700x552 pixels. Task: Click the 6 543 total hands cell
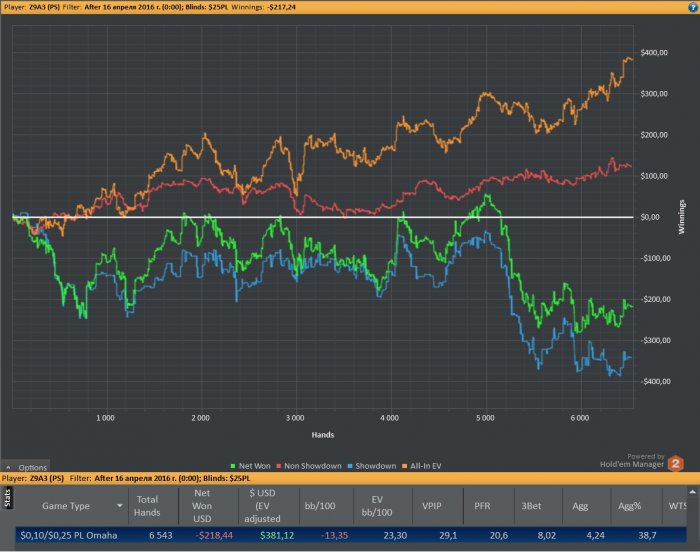click(x=161, y=535)
